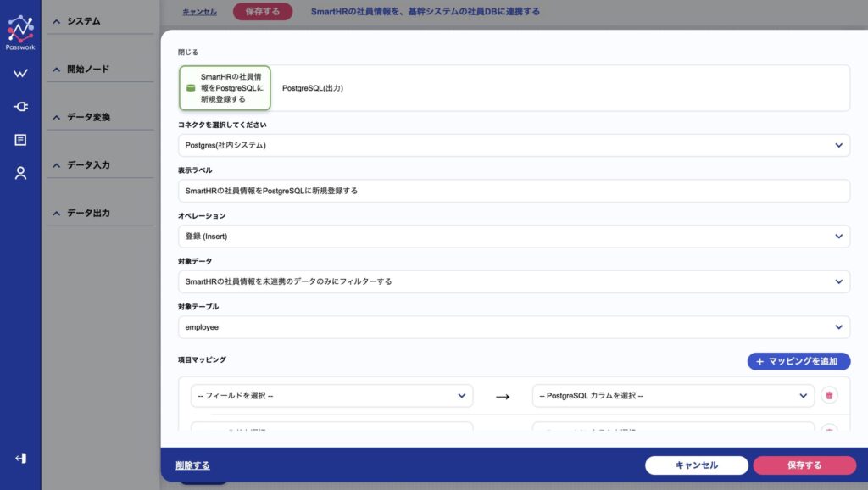868x490 pixels.
Task: Open the 登録 (Insert) operation dropdown
Action: coord(514,236)
